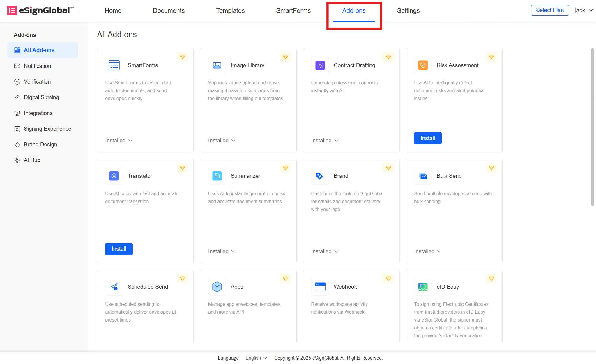Open the AI Hub category
Viewport: 596px width, 364px height.
[43, 160]
